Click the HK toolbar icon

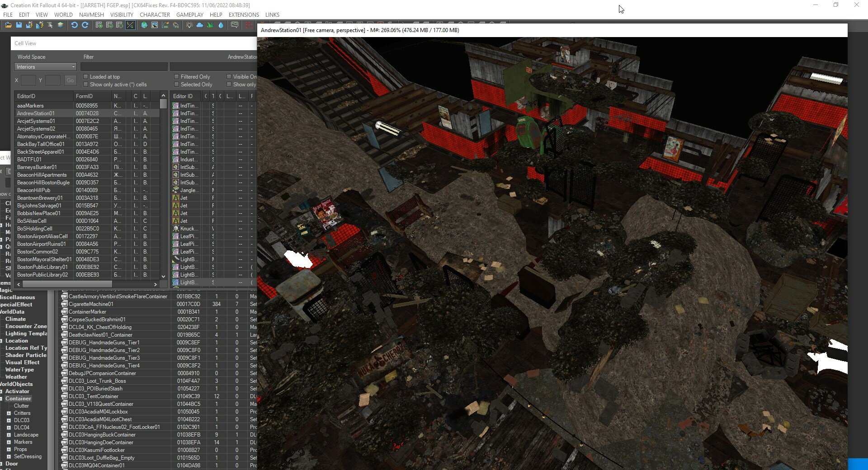point(165,25)
